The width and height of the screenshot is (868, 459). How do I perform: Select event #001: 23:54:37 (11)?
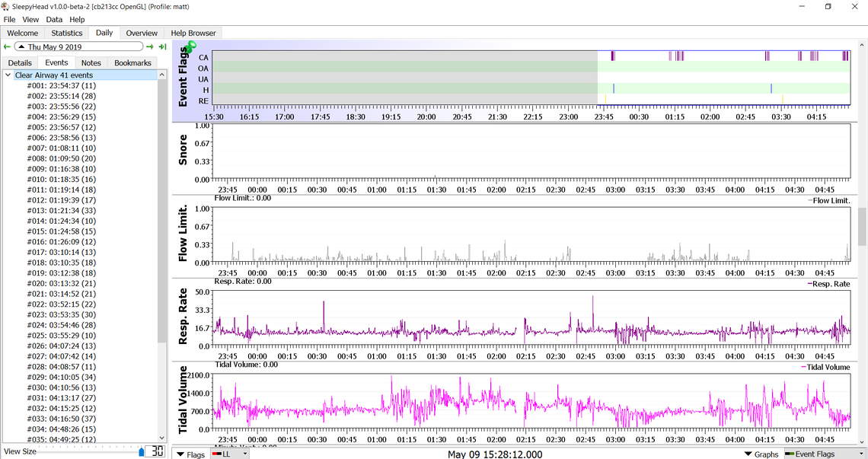click(x=62, y=86)
